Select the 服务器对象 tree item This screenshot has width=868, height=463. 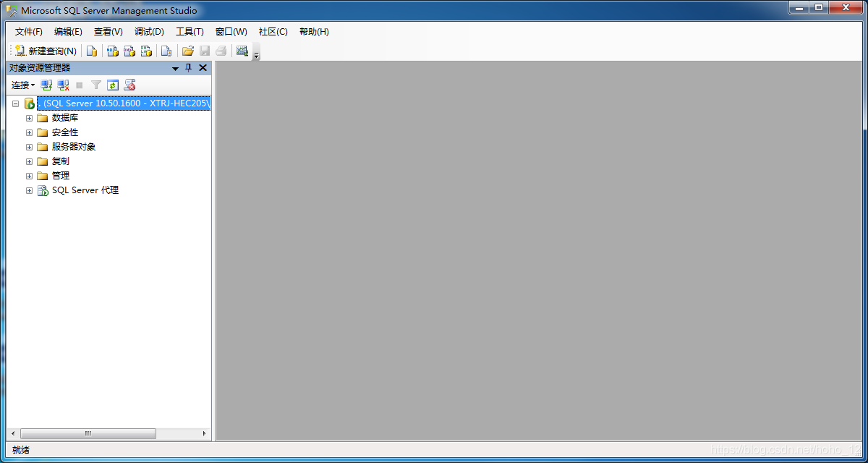click(x=74, y=147)
